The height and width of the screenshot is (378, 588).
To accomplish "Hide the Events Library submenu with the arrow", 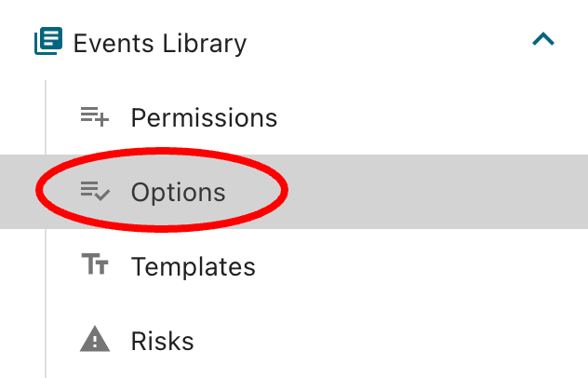I will coord(542,40).
